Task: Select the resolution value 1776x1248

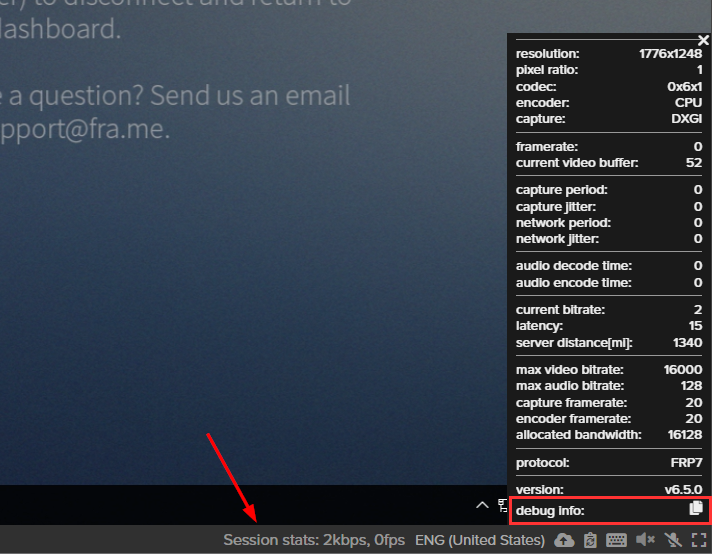Action: (669, 53)
